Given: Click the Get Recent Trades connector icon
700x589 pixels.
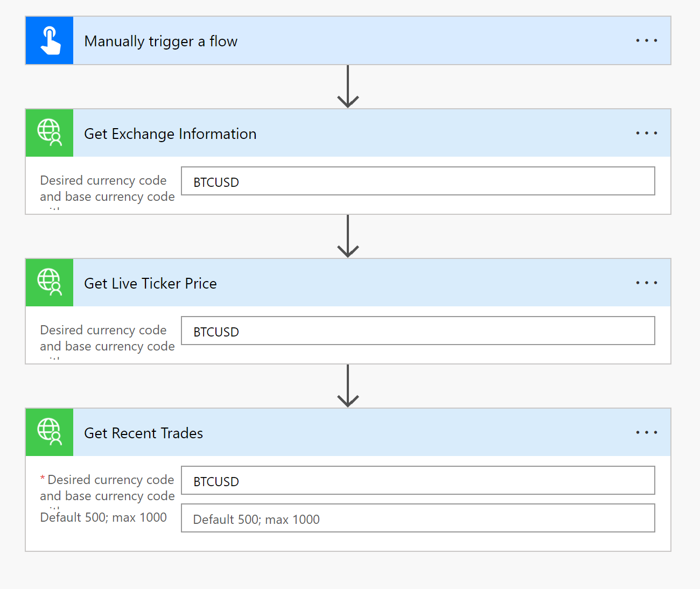Looking at the screenshot, I should [50, 432].
